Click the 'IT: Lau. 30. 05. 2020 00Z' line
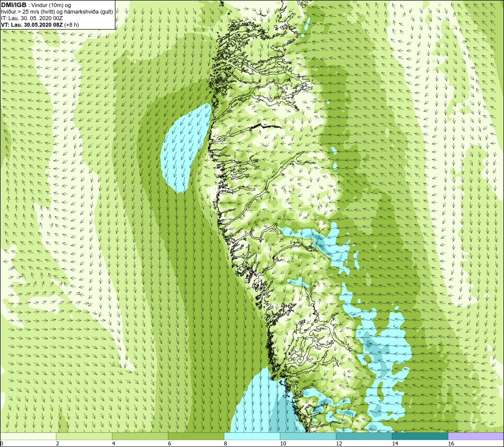This screenshot has height=447, width=504. pos(32,18)
